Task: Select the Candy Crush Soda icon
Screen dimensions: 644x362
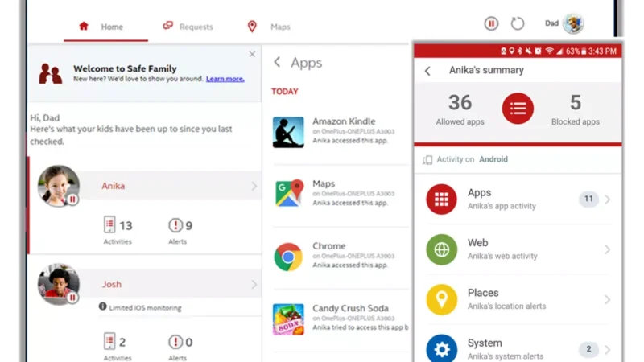Action: [288, 319]
